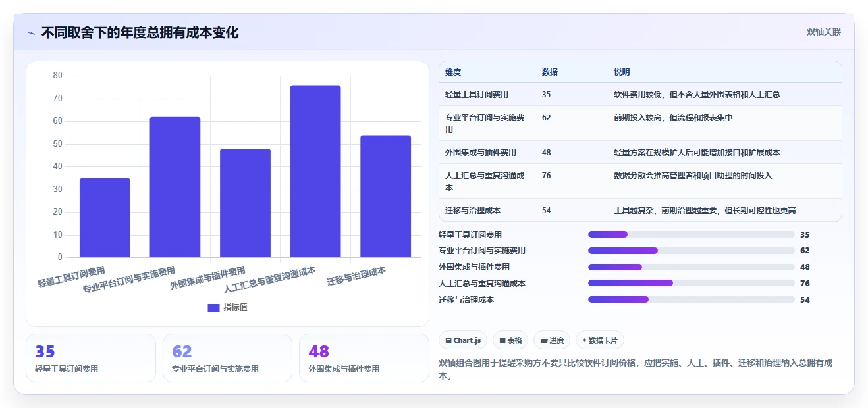
Task: Click the Chart.js tag chip
Action: (x=463, y=340)
